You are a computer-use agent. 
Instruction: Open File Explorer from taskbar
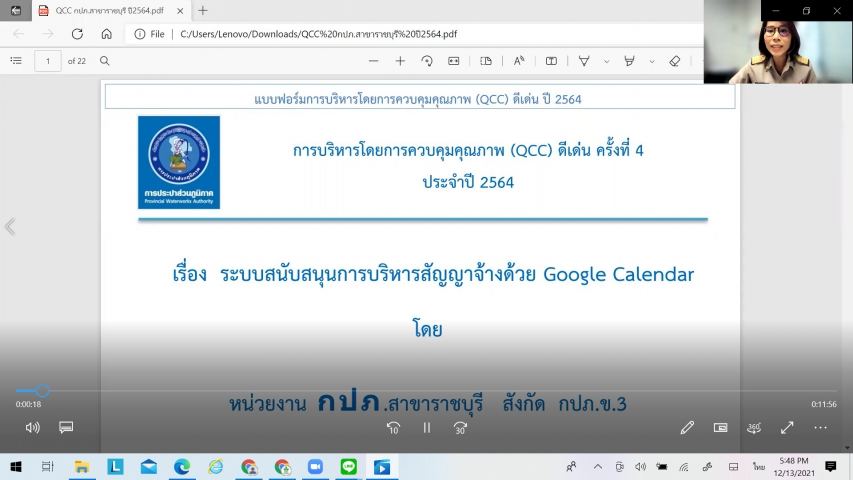(x=82, y=466)
